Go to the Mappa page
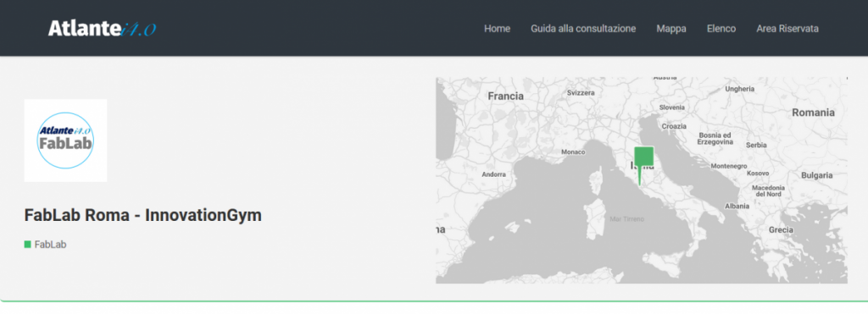This screenshot has width=868, height=314. (x=671, y=29)
